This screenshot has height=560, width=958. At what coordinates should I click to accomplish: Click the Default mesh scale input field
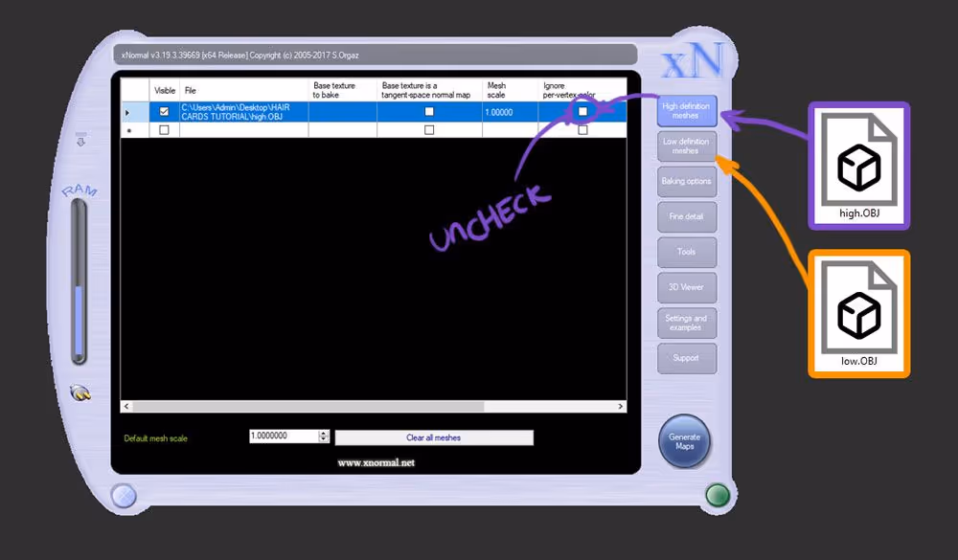tap(285, 436)
